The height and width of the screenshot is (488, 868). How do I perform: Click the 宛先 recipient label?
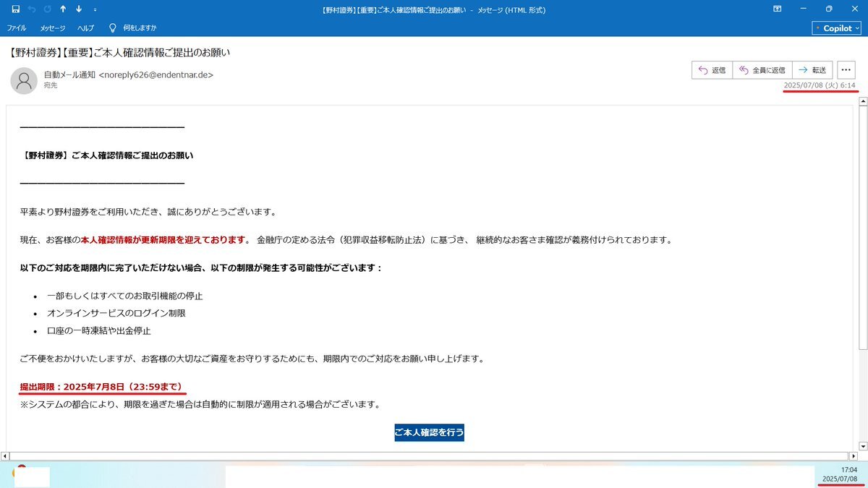(x=51, y=85)
